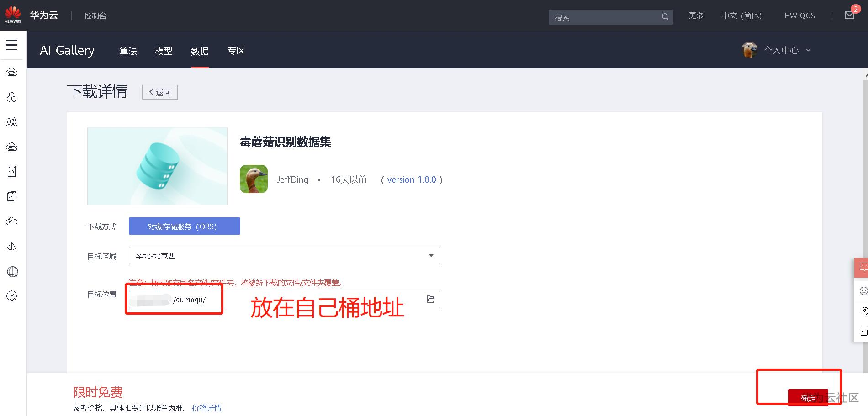868x416 pixels.
Task: Click the 确定 confirm button
Action: (x=808, y=398)
